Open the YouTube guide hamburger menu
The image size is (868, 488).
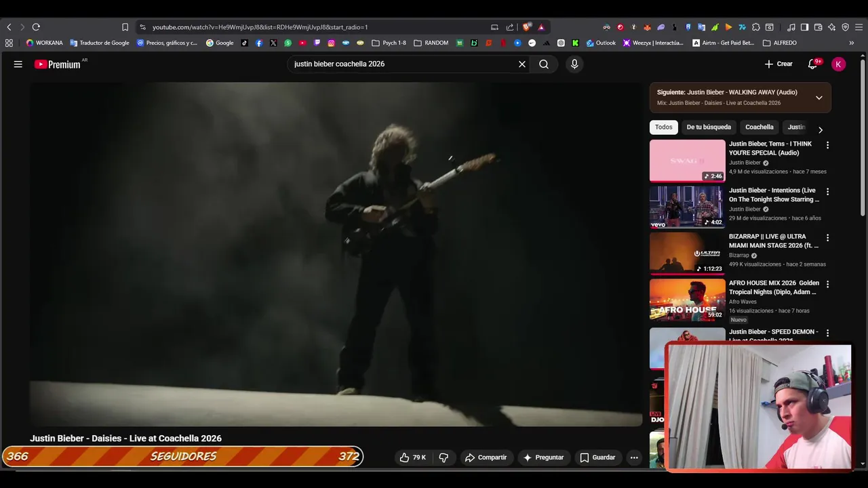pyautogui.click(x=18, y=64)
